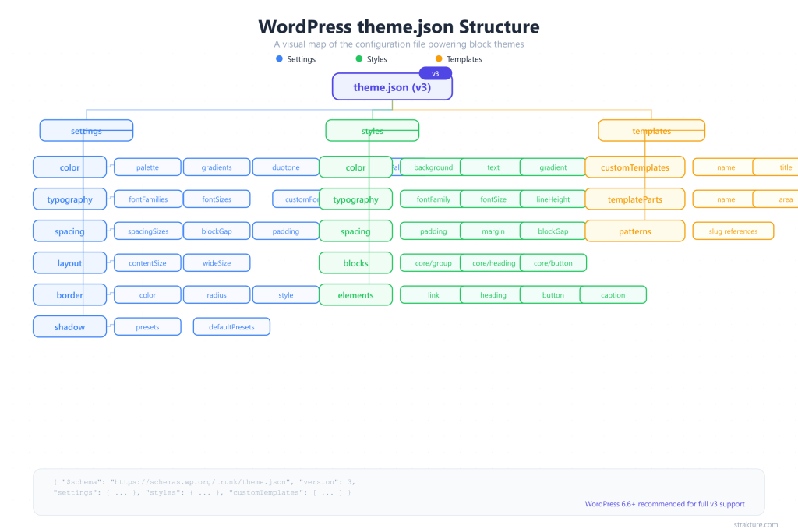Screen dimensions: 798x532
Task: Open the elements group node
Action: coord(355,295)
